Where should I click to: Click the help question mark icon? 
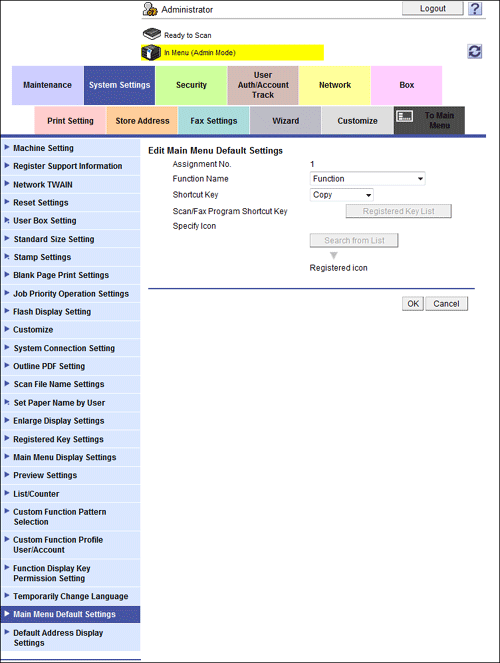coord(475,9)
